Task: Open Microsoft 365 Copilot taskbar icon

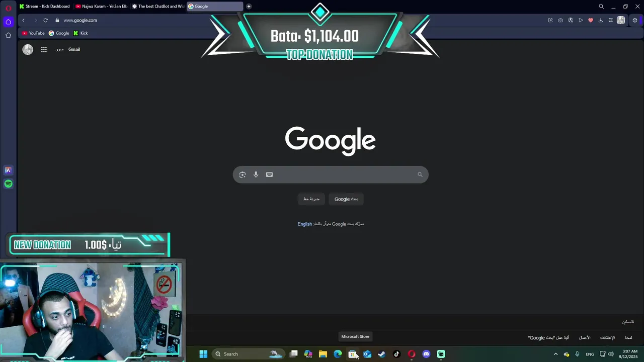Action: pyautogui.click(x=308, y=354)
